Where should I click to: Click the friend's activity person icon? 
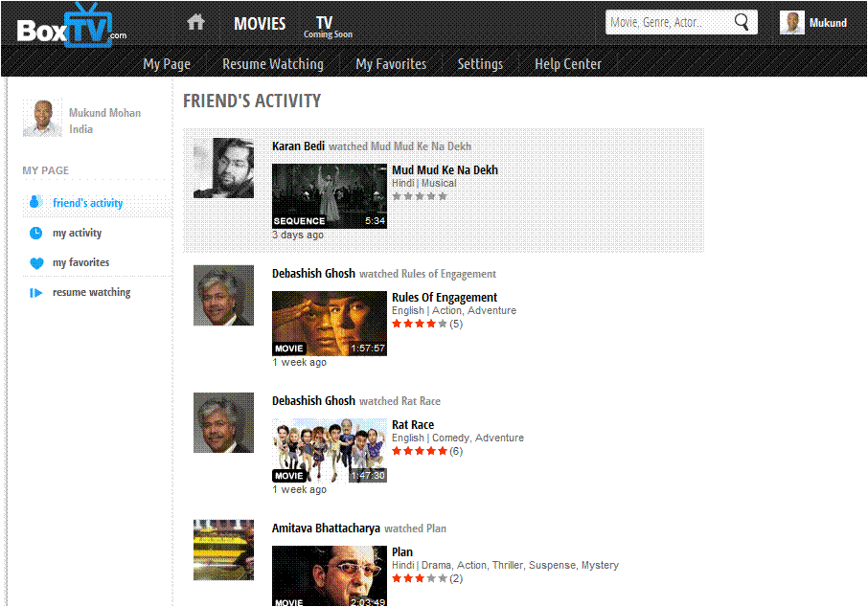pyautogui.click(x=35, y=203)
